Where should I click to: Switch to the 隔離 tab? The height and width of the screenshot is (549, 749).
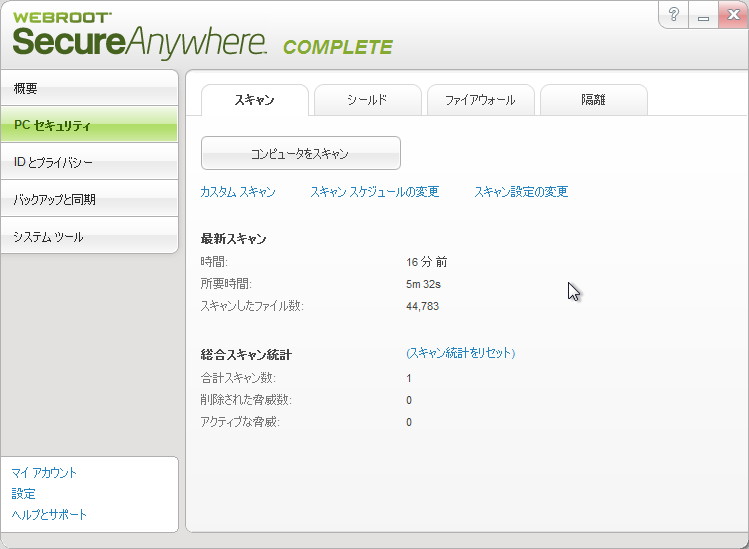pyautogui.click(x=593, y=100)
